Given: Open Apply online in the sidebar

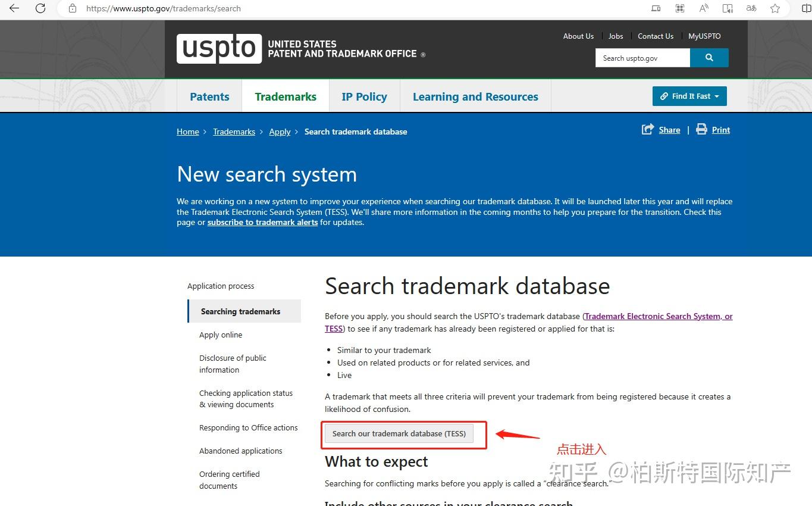Looking at the screenshot, I should 221,335.
